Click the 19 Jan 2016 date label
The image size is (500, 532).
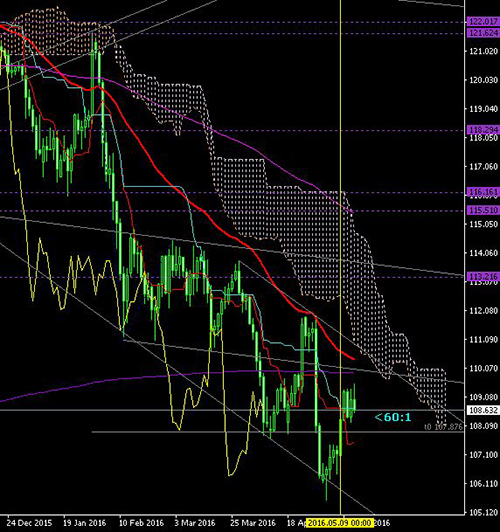[x=85, y=523]
